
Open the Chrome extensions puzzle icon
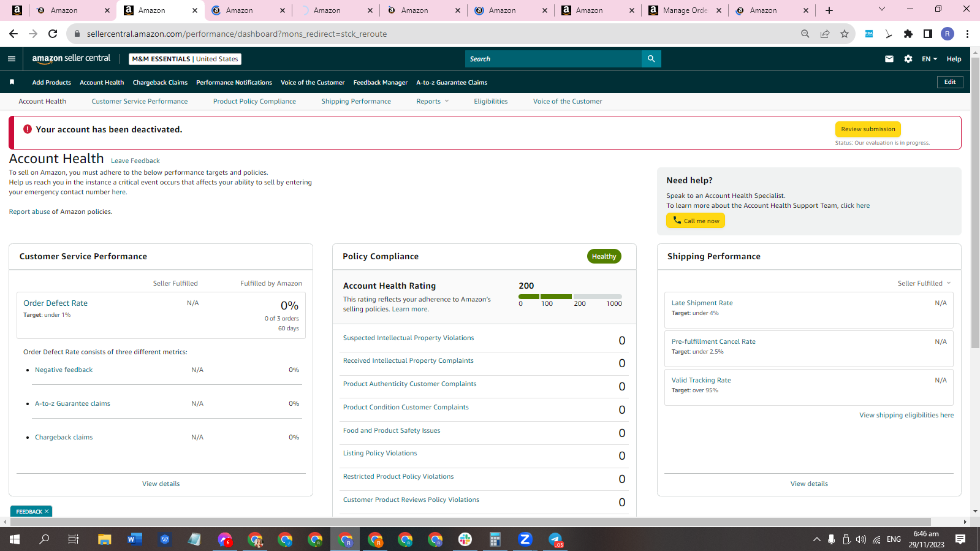pyautogui.click(x=908, y=34)
